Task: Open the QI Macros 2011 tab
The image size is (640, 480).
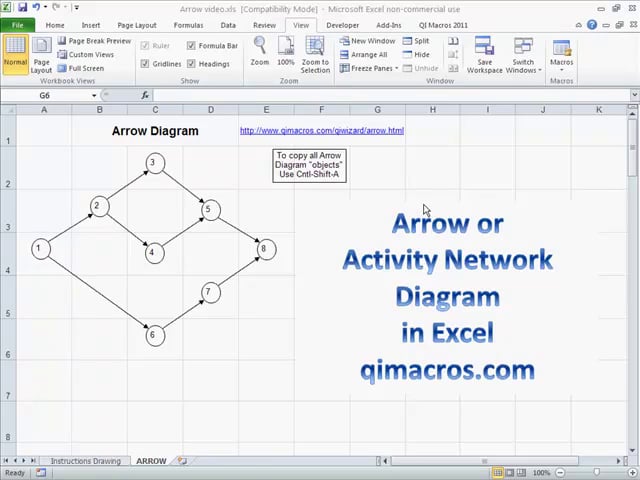Action: click(x=443, y=25)
